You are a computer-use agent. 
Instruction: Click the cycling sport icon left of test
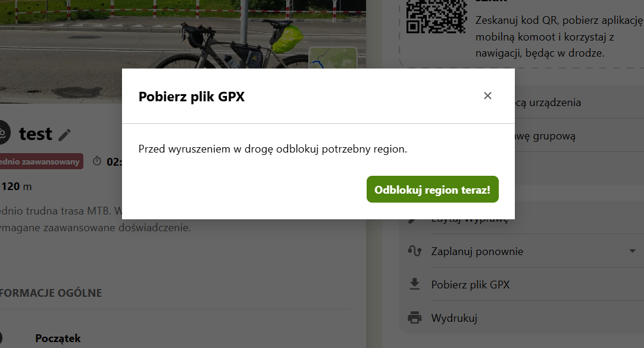coord(4,132)
